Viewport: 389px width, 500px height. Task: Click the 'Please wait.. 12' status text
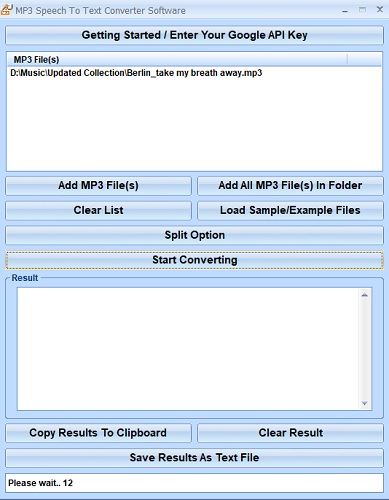coord(40,483)
